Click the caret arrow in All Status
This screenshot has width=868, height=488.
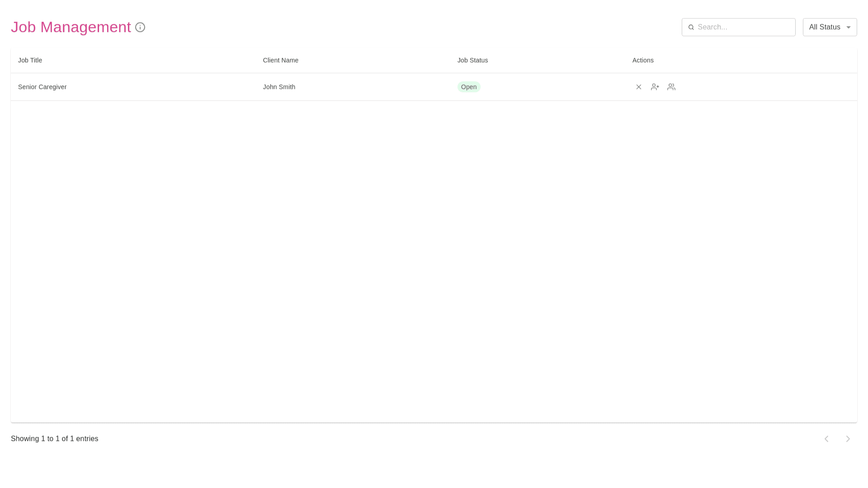849,27
